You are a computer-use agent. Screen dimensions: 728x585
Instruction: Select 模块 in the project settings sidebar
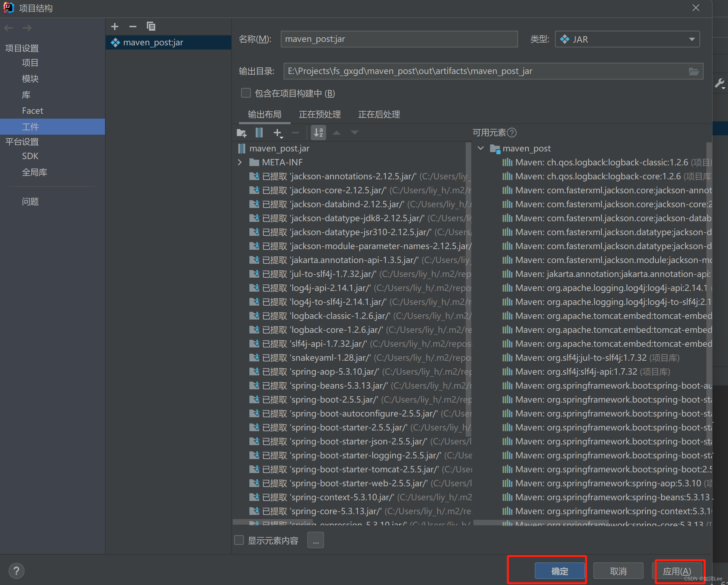(30, 79)
